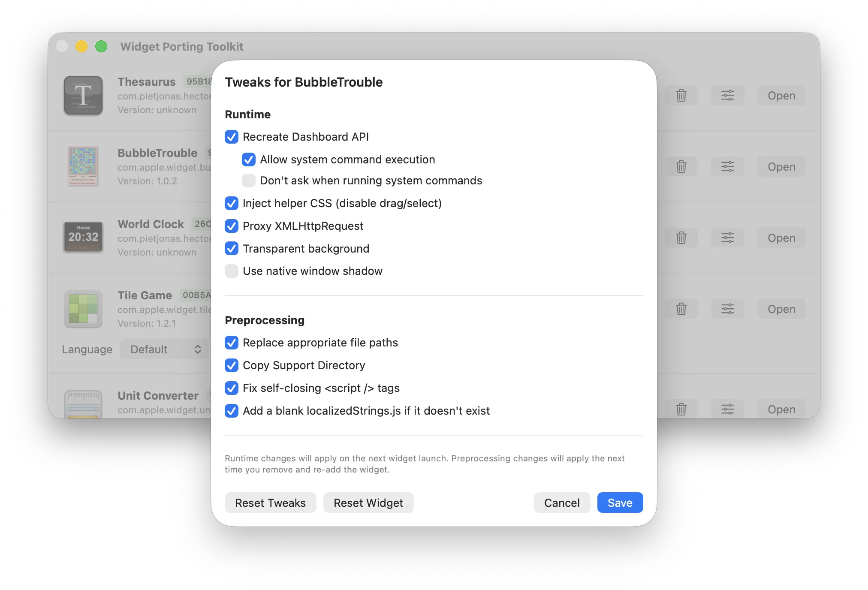Open tweaks sliders icon for BubbleTrouble
868x590 pixels.
(727, 166)
